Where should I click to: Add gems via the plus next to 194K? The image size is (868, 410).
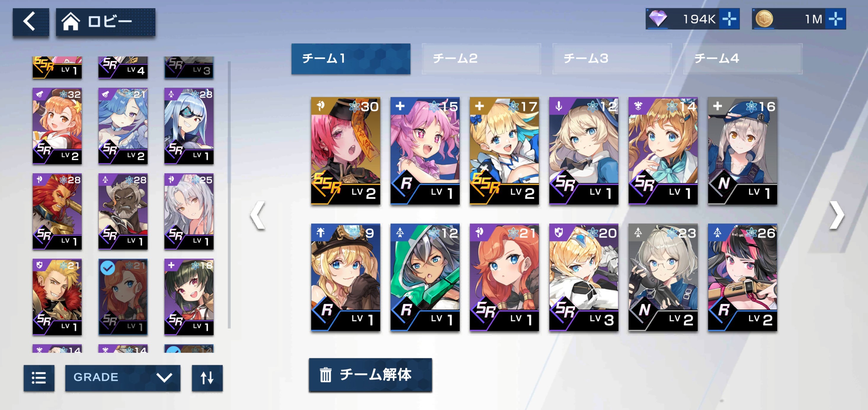(729, 19)
